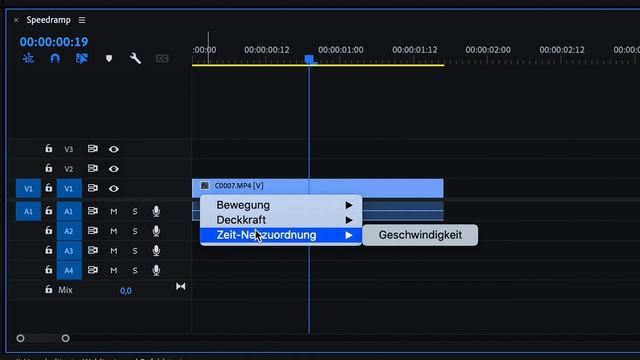Toggle sync lock for V1
The height and width of the screenshot is (360, 640).
click(93, 188)
